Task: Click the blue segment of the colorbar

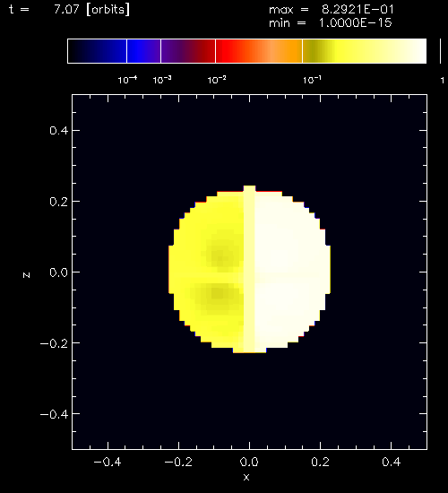Action: pyautogui.click(x=143, y=51)
